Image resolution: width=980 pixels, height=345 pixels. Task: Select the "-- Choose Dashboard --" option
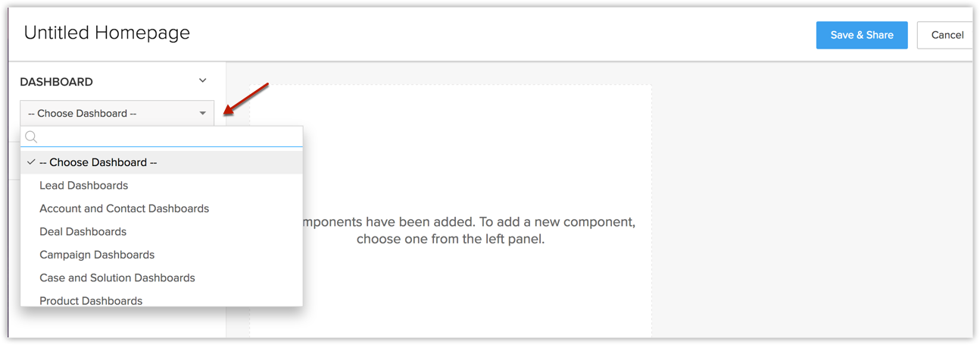coord(98,162)
